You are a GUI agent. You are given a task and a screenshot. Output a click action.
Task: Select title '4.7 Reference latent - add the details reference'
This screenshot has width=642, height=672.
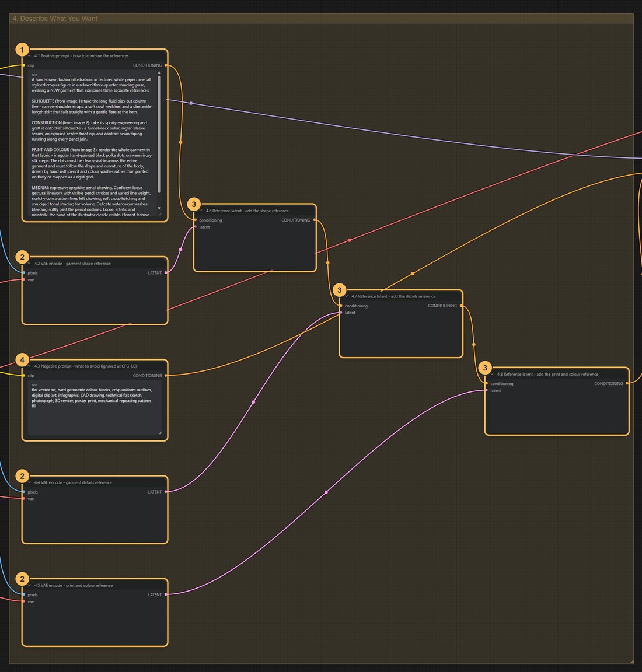pyautogui.click(x=393, y=296)
